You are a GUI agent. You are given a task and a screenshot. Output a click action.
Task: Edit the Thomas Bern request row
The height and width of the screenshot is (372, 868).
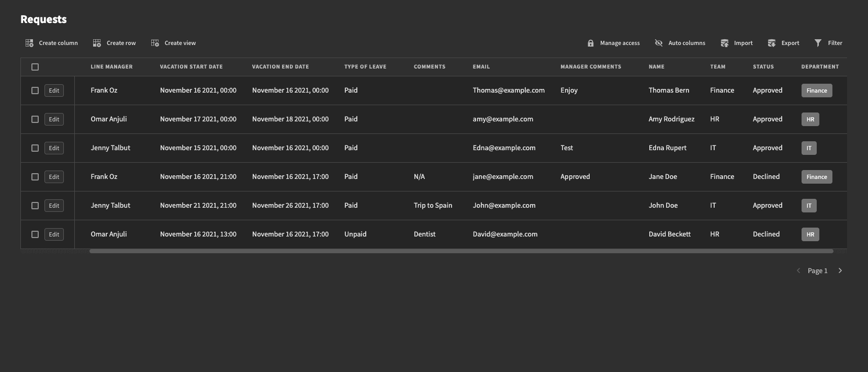(54, 91)
